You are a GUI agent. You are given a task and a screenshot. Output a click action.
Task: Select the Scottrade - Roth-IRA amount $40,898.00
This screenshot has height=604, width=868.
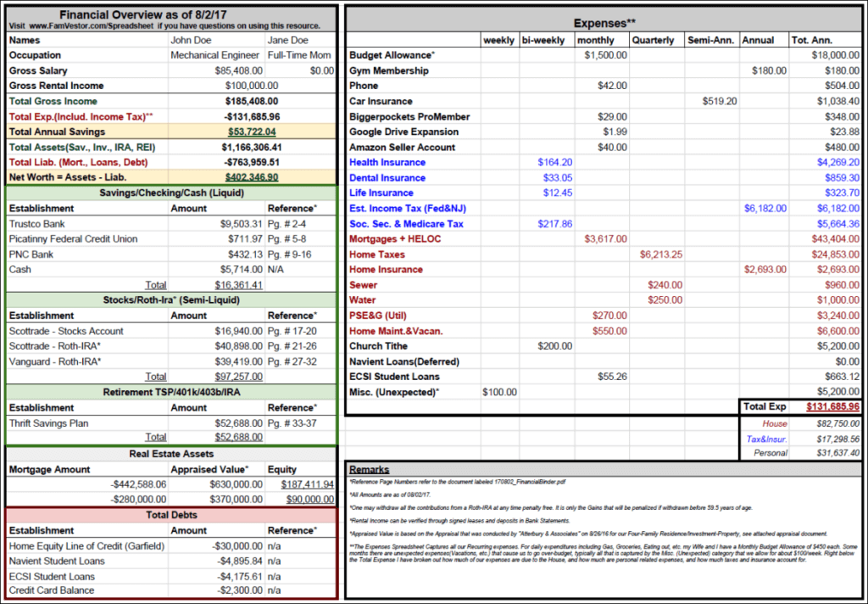pos(238,346)
